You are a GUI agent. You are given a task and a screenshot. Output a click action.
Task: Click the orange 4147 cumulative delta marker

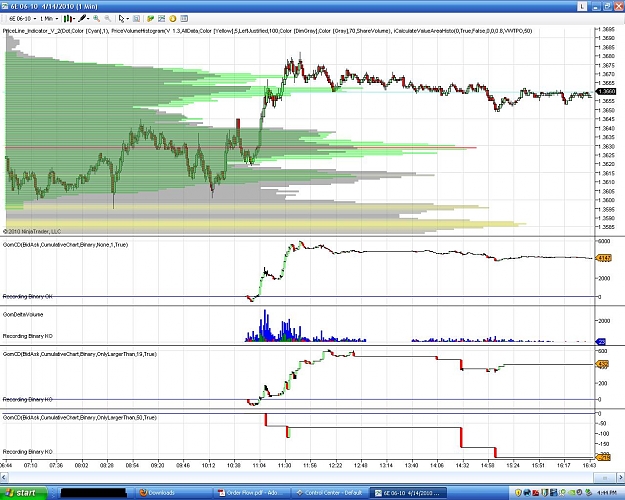(603, 258)
